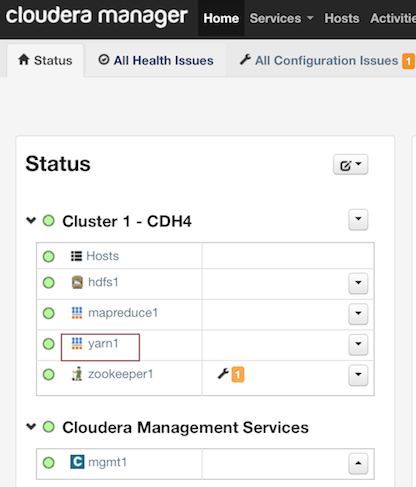Click the mgmt1 Cloudera icon

click(x=77, y=462)
